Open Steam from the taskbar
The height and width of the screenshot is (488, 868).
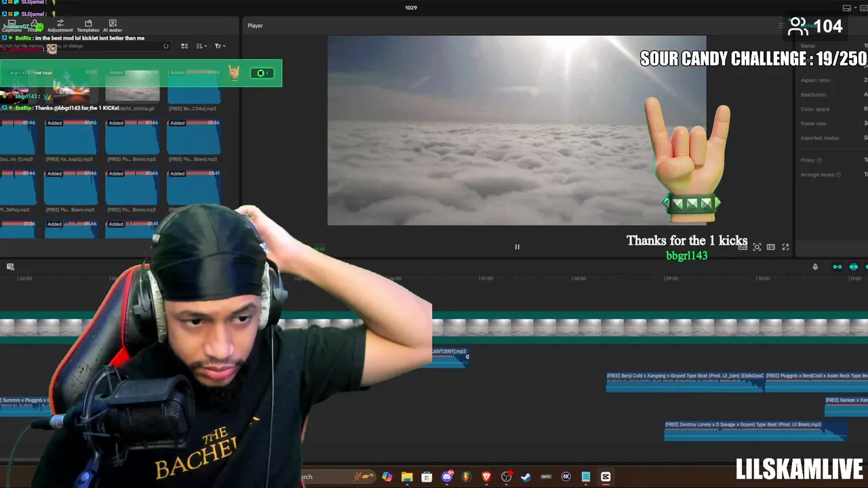(x=526, y=477)
